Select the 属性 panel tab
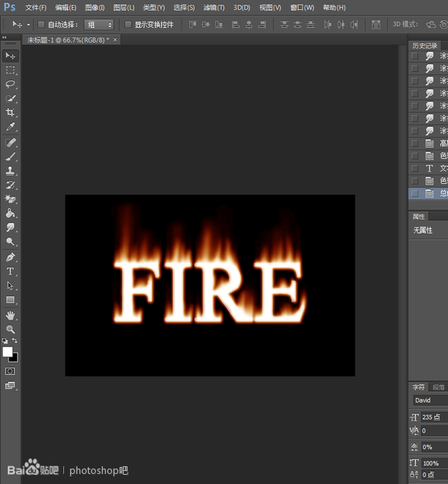This screenshot has width=448, height=484. pyautogui.click(x=419, y=216)
